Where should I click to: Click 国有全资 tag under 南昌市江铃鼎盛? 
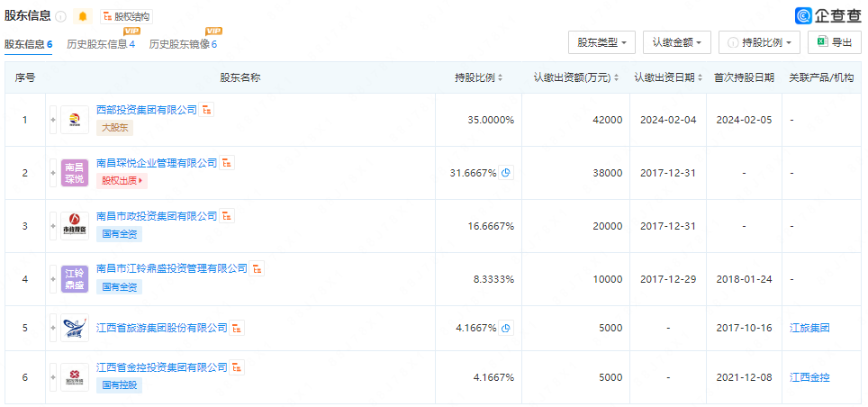119,287
